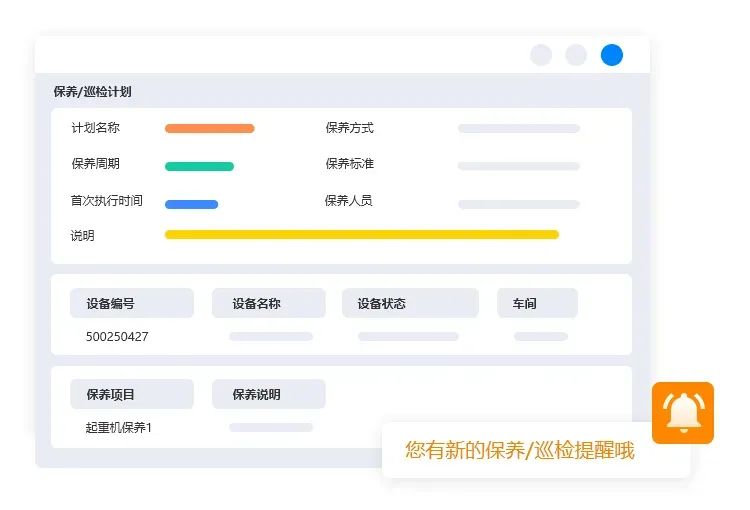Viewport: 750px width, 510px height.
Task: Click the orange notification bell icon
Action: (x=683, y=412)
